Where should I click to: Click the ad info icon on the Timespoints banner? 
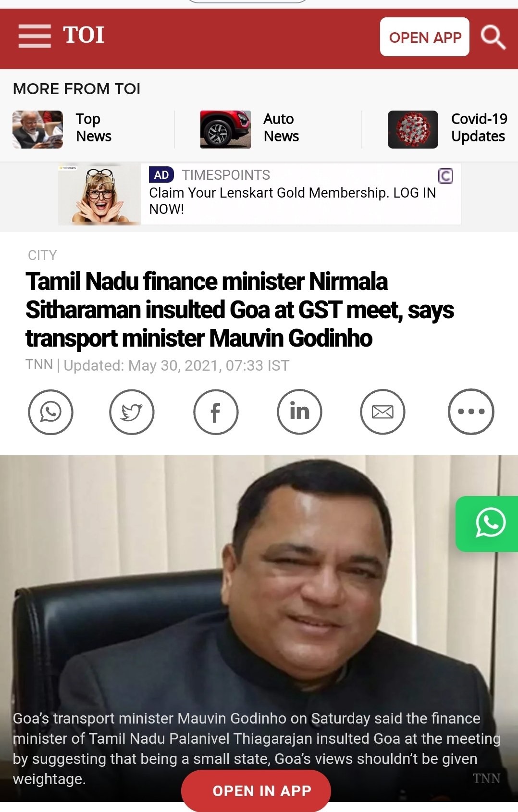click(x=445, y=176)
